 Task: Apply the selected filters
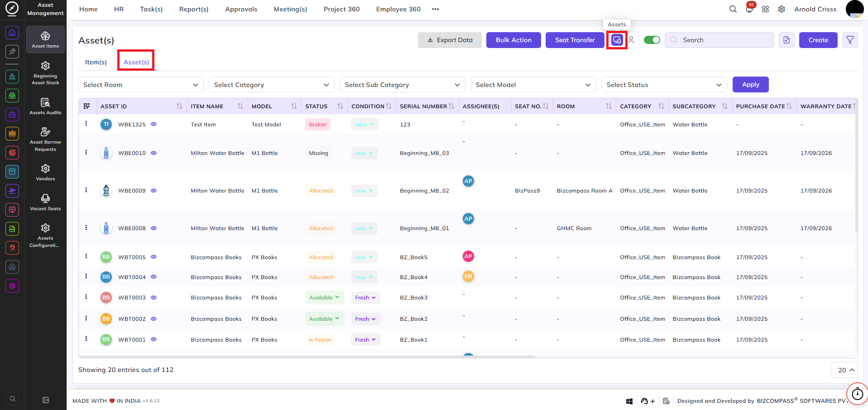[751, 85]
